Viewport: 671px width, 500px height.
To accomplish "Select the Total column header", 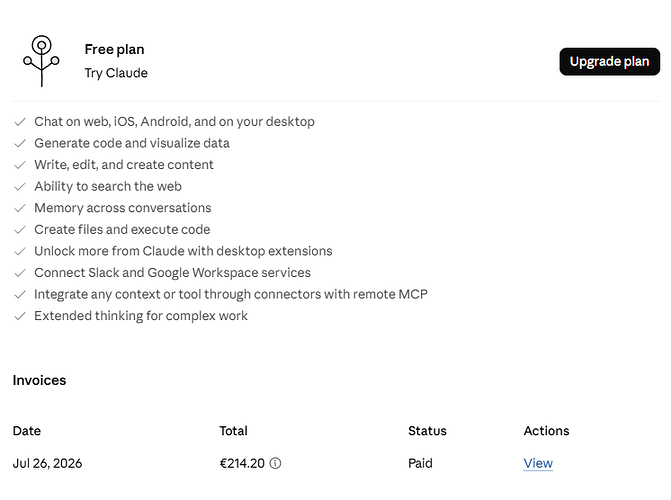I will click(233, 431).
